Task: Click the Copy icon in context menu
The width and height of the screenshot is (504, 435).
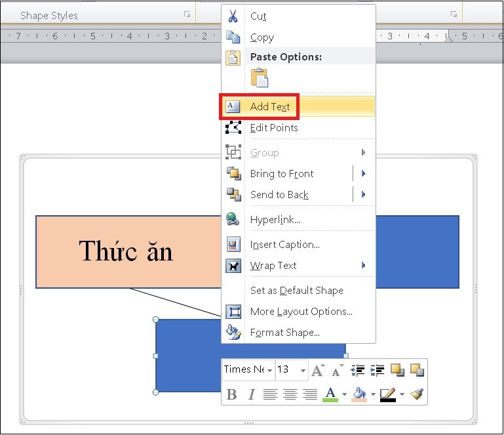Action: click(233, 37)
